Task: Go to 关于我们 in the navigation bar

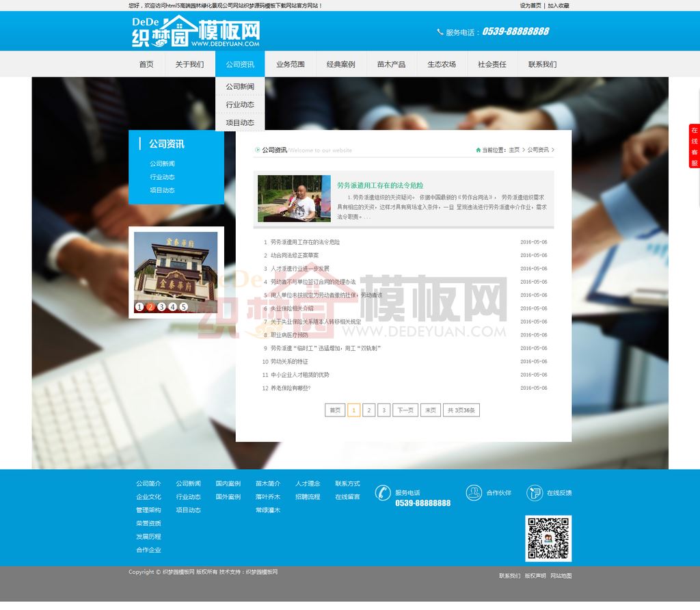Action: [189, 64]
